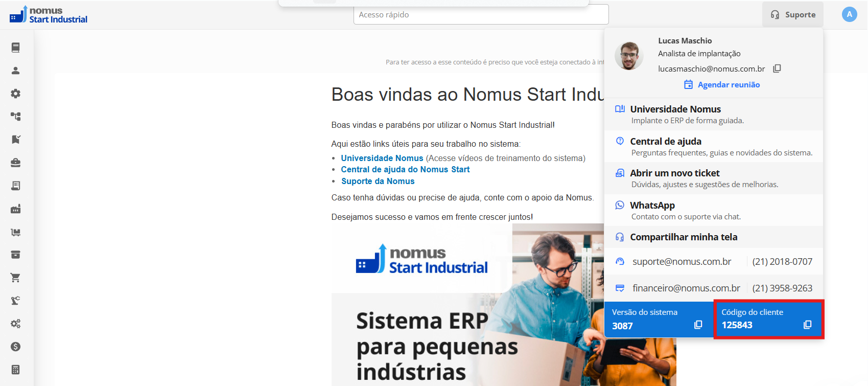The height and width of the screenshot is (386, 868).
Task: Copy the lucasmaschio email address
Action: (x=777, y=69)
